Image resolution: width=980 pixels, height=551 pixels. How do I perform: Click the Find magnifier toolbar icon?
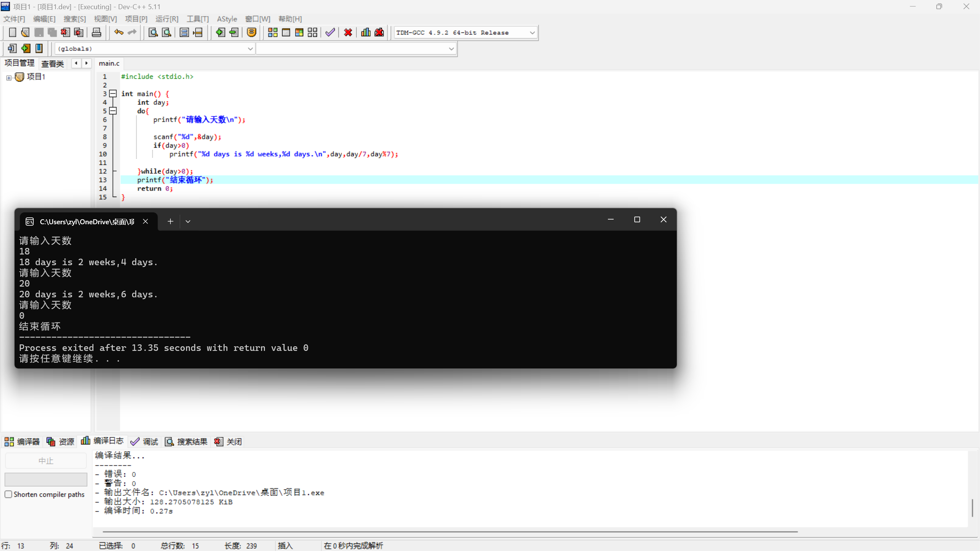pos(153,33)
